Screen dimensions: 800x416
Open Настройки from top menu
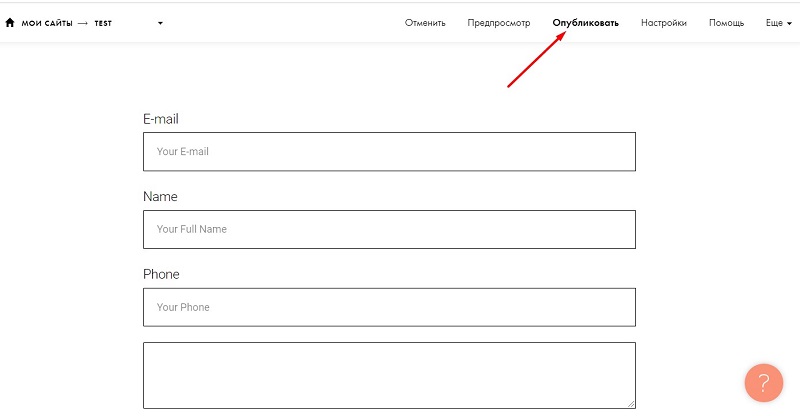click(x=664, y=23)
